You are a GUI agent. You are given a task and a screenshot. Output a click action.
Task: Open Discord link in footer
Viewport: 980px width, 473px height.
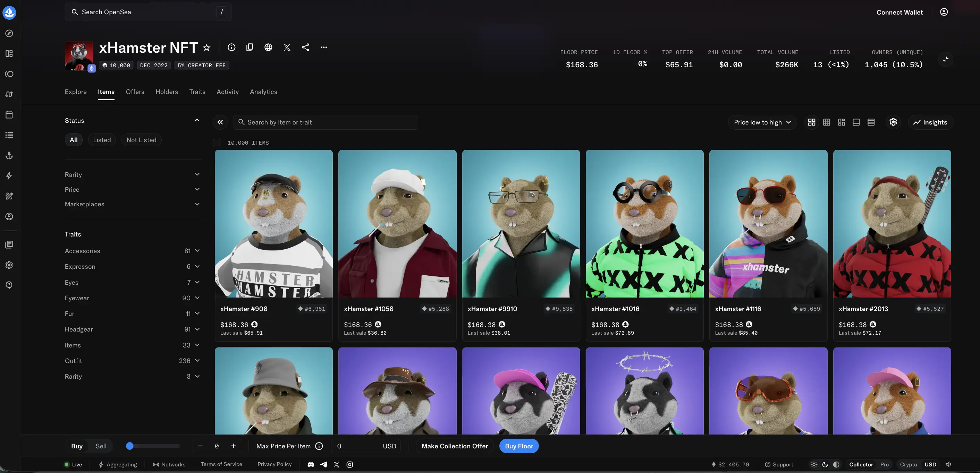point(311,464)
